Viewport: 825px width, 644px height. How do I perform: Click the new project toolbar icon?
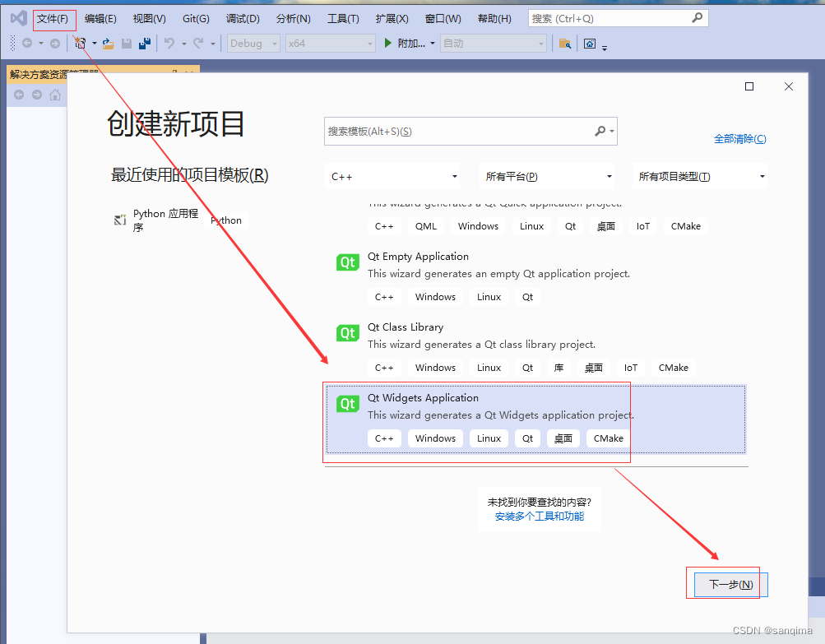(x=80, y=43)
